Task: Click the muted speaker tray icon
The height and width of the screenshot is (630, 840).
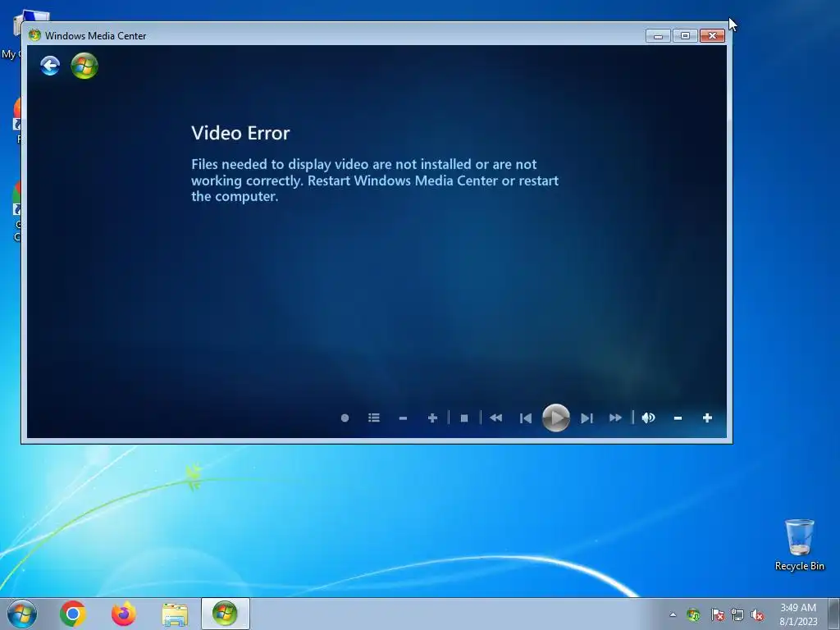Action: 757,614
